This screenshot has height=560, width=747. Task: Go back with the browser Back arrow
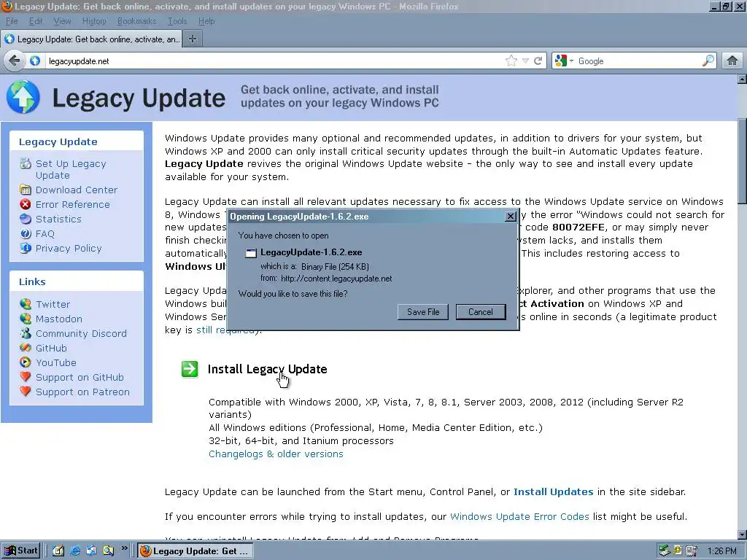pyautogui.click(x=15, y=61)
